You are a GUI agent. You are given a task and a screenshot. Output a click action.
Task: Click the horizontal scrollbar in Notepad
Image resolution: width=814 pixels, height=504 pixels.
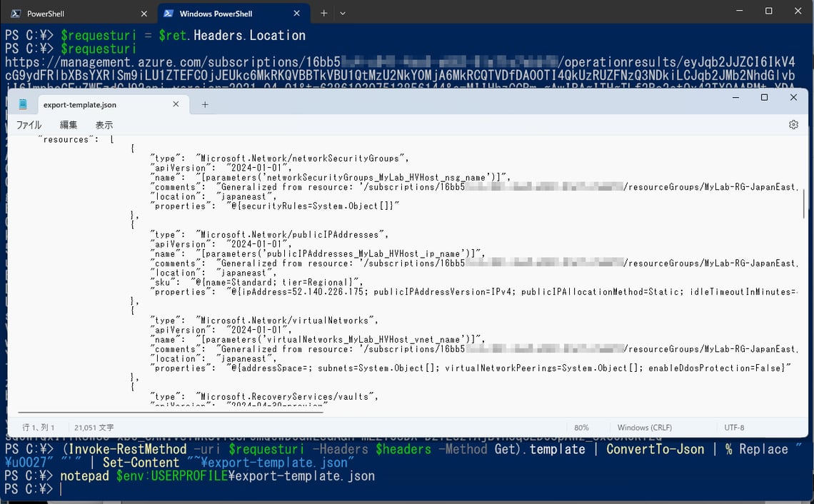click(171, 412)
